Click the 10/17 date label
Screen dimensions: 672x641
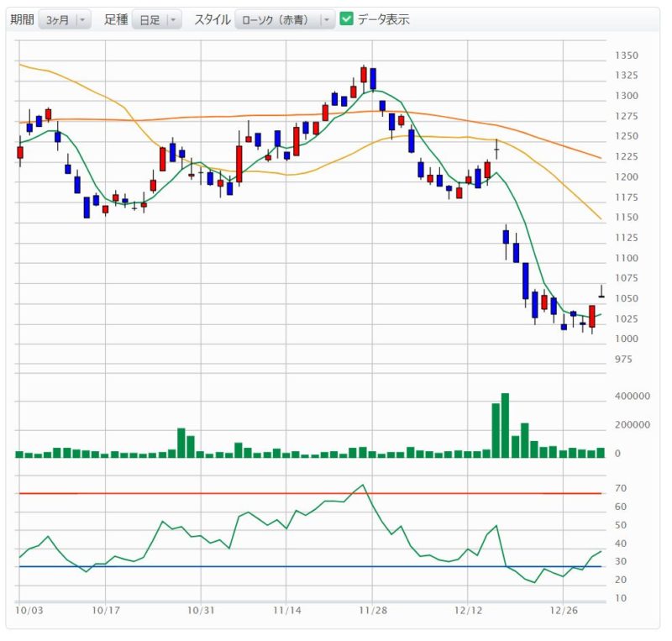pos(106,610)
